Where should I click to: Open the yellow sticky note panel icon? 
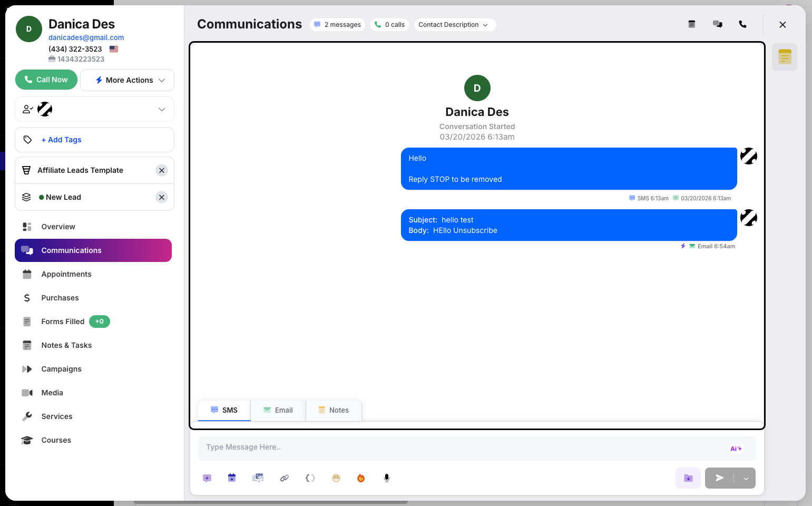(785, 57)
